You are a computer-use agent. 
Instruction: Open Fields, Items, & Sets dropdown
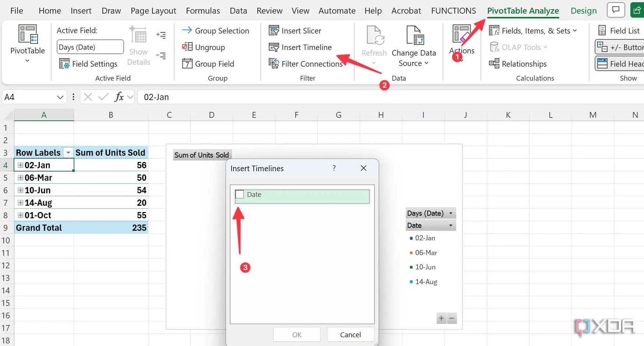[x=532, y=31]
